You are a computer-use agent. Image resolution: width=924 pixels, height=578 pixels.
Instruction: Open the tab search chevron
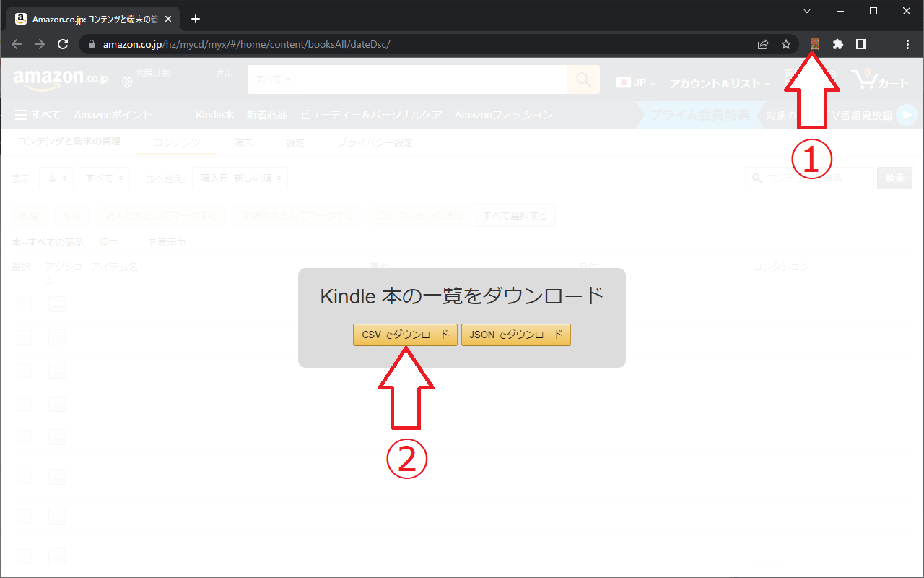coord(807,11)
